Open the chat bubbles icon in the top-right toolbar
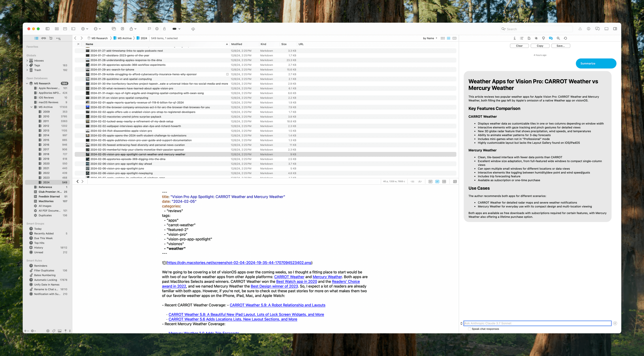This screenshot has width=644, height=356. 597,29
